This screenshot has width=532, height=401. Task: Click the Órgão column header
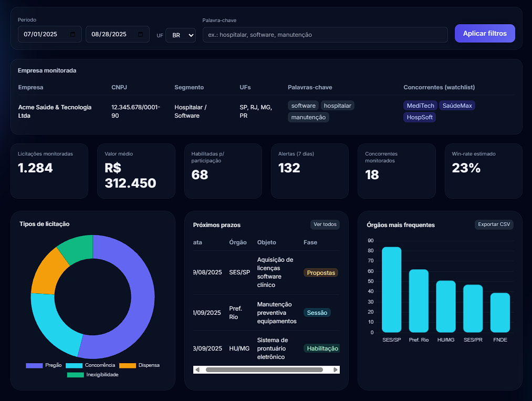[238, 242]
